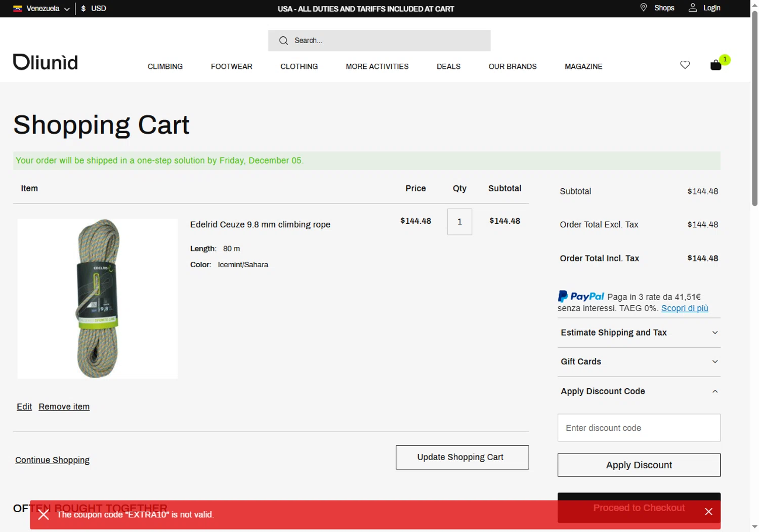Viewport: 759px width, 532px height.
Task: Click the search magnifier icon
Action: tap(283, 40)
